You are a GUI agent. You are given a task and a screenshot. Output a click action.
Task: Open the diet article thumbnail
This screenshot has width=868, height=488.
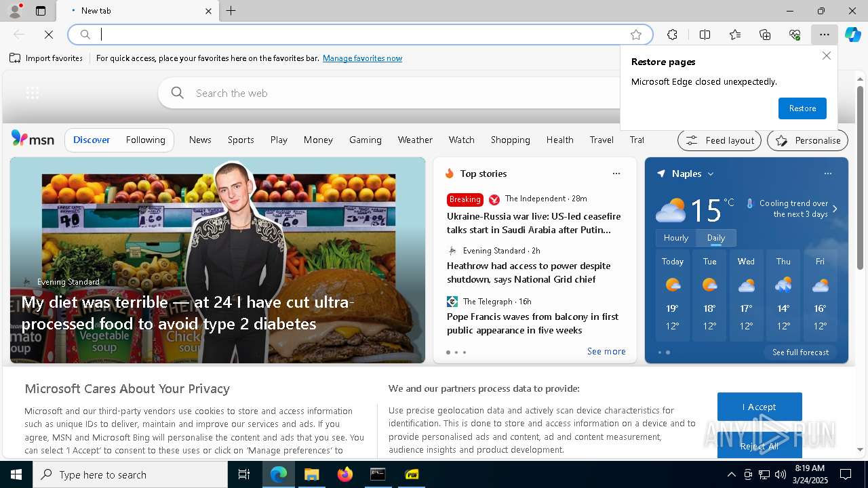218,260
